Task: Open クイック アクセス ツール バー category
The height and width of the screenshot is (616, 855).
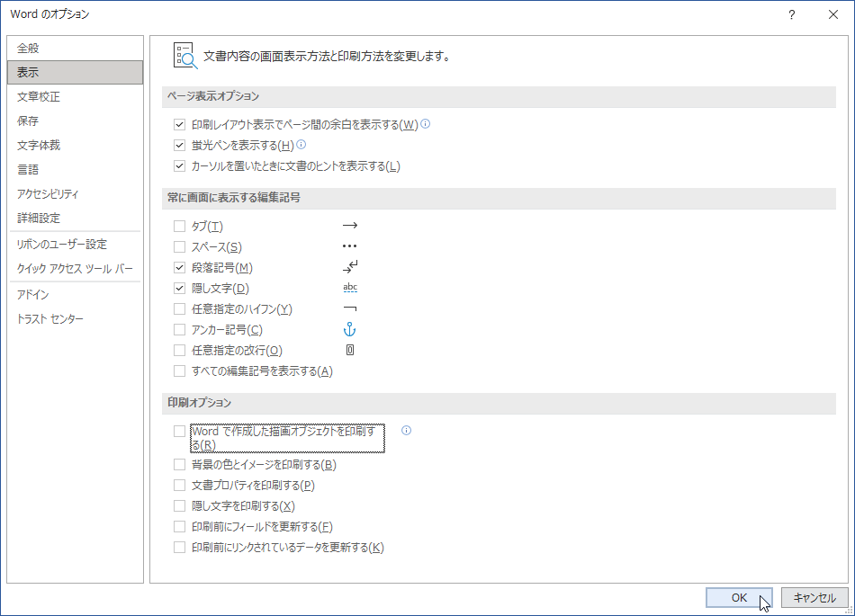Action: [x=76, y=269]
